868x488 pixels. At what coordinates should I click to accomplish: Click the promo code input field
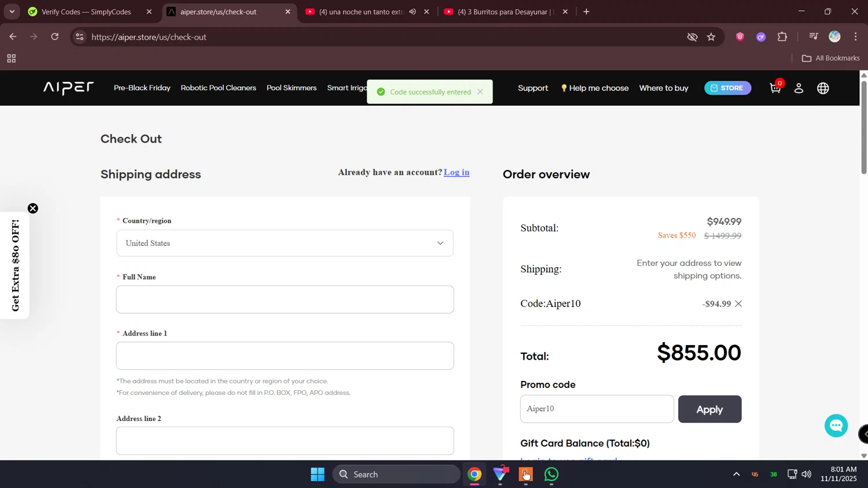pos(597,409)
